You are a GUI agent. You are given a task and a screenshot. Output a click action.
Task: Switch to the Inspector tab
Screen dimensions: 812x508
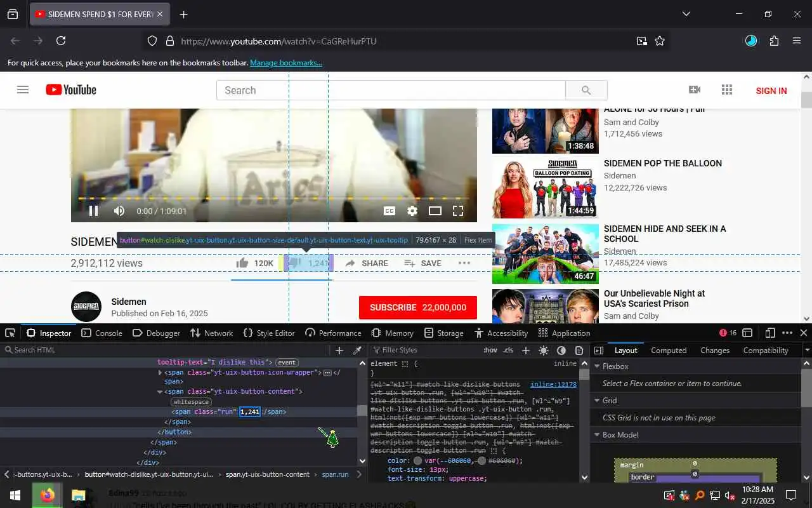point(49,333)
